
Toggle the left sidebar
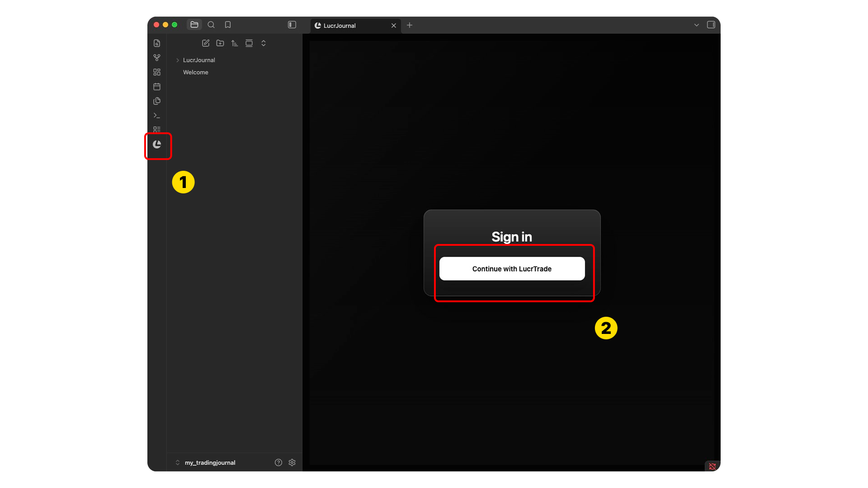(292, 25)
